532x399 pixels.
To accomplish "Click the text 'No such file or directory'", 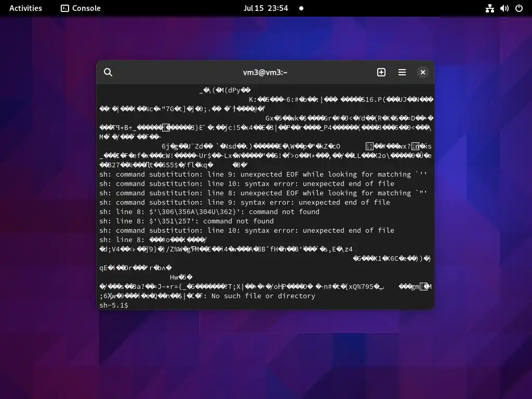I will pyautogui.click(x=263, y=296).
